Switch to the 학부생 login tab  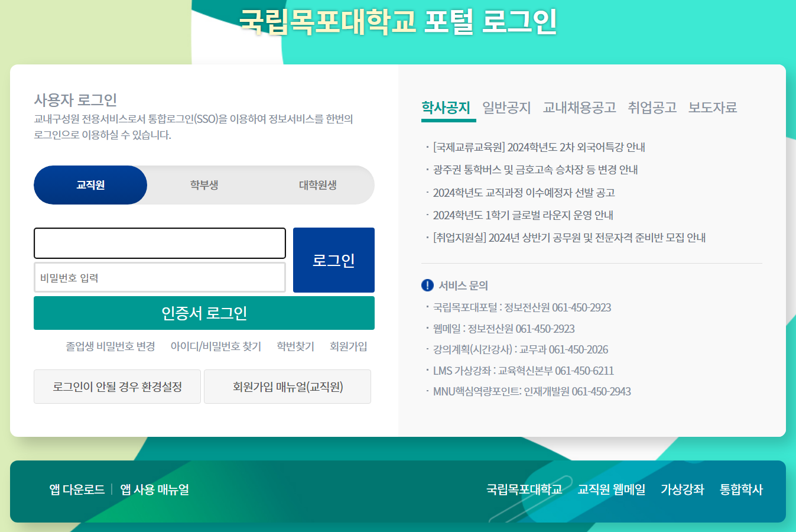pyautogui.click(x=204, y=184)
